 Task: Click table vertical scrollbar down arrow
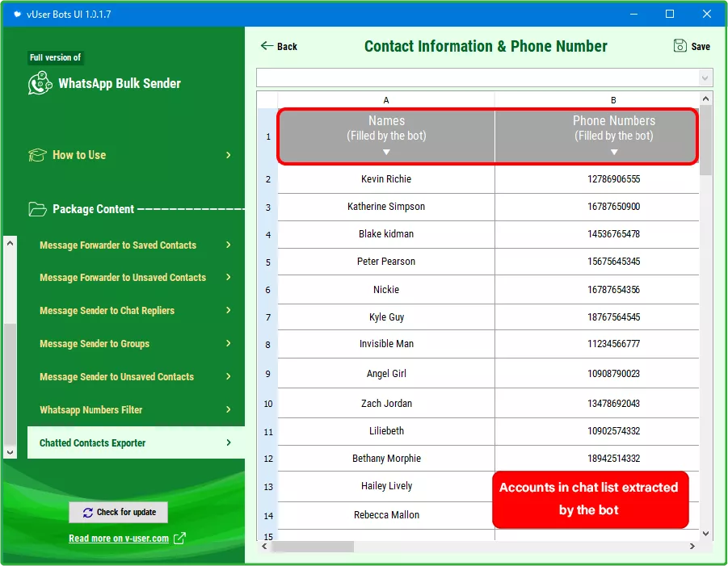[705, 534]
